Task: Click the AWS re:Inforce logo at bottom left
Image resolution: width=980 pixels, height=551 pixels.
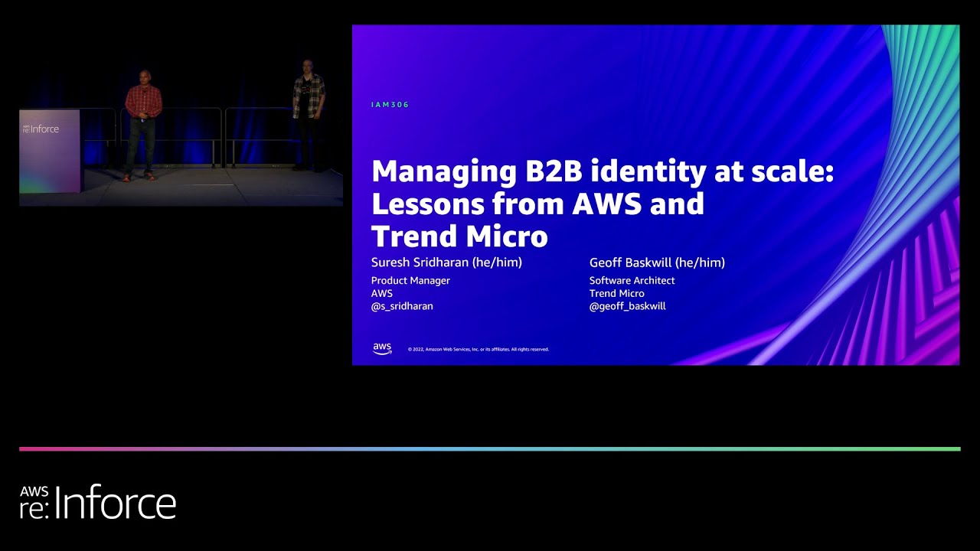Action: (98, 502)
